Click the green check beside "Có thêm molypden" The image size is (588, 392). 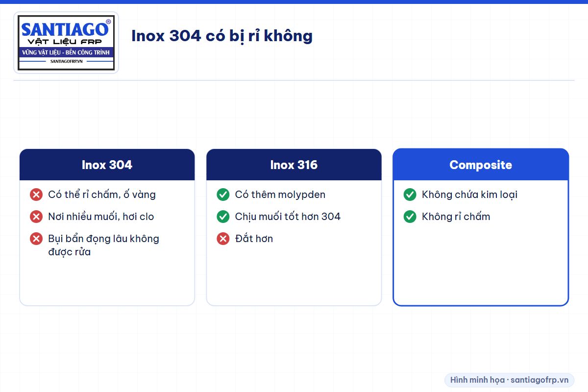point(223,195)
